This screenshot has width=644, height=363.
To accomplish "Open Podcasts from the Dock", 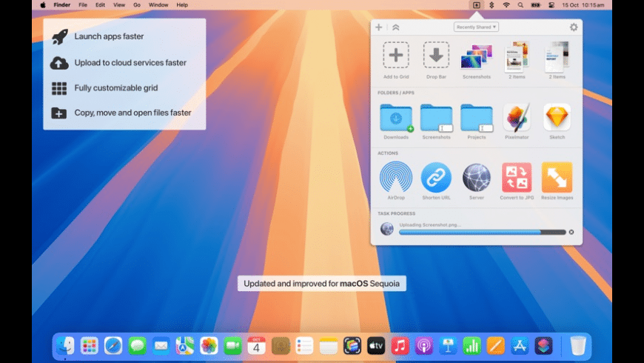I will 424,345.
